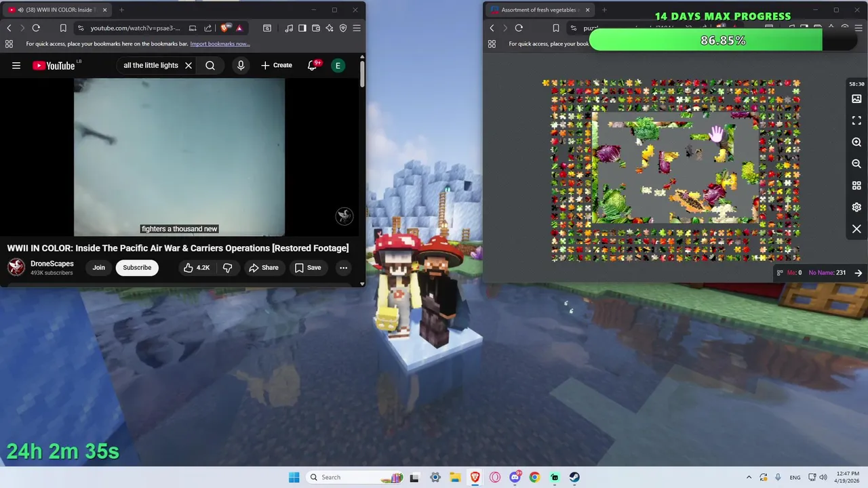Open the YouTube window browser main menu
868x488 pixels.
[357, 28]
